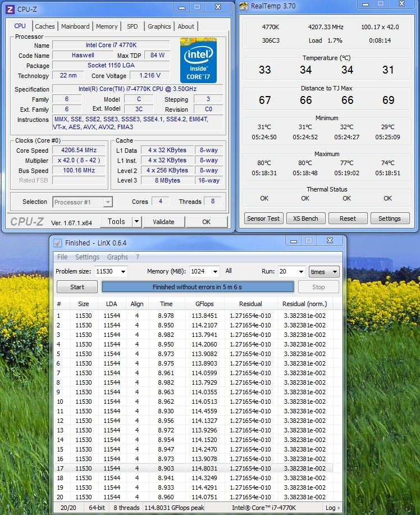The width and height of the screenshot is (420, 515).
Task: Switch to the Mainboard tab
Action: coord(75,26)
